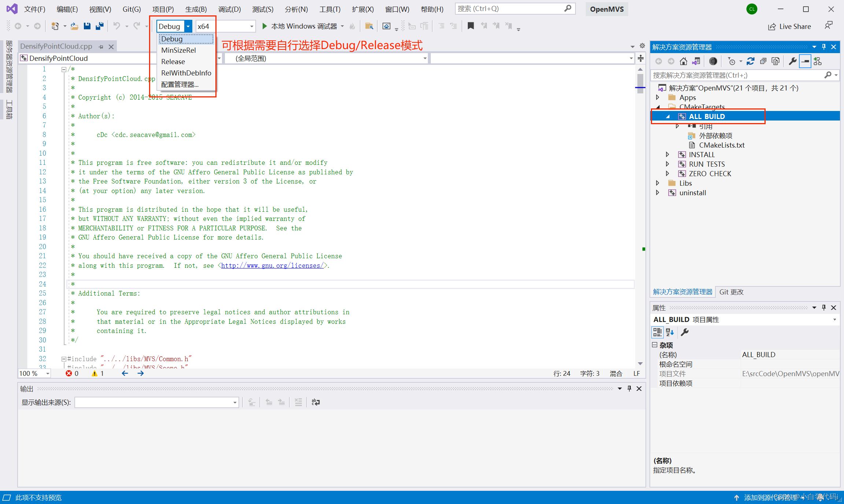Expand the Apps node in Solution Explorer

point(658,97)
